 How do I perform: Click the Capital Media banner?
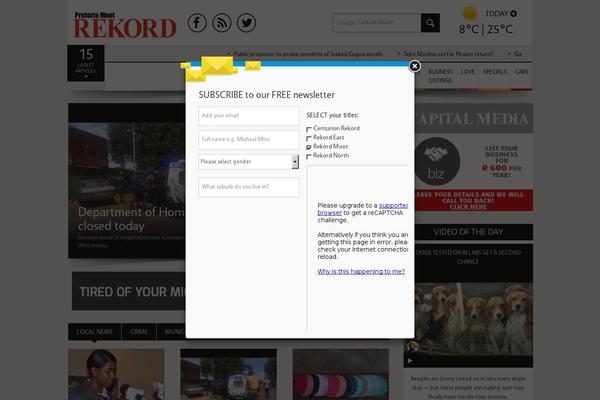pos(473,118)
